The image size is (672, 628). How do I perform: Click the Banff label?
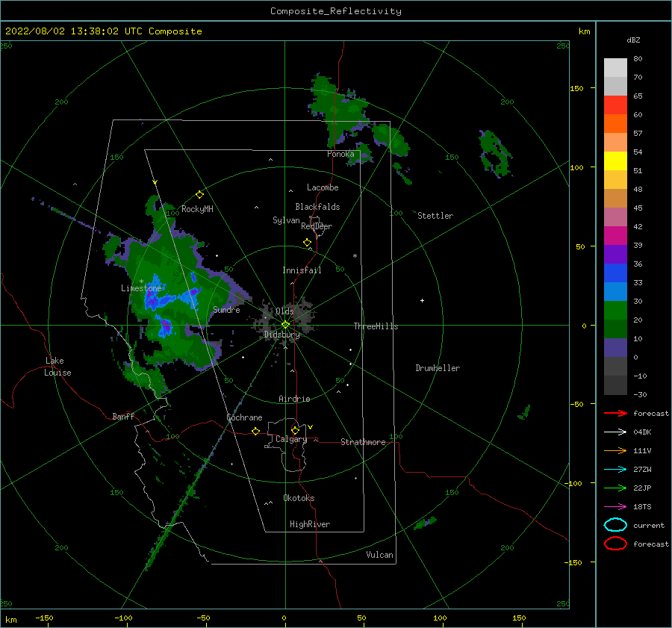(x=123, y=416)
